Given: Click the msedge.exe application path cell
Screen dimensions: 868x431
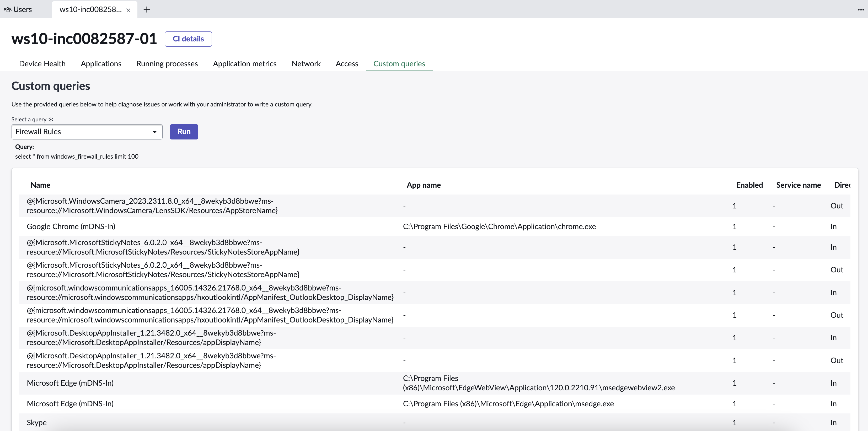Looking at the screenshot, I should (x=508, y=404).
